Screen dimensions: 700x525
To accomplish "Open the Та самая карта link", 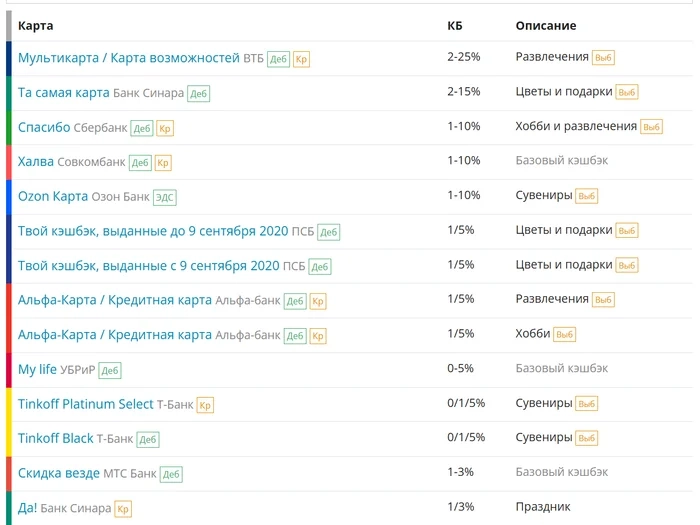I will [x=63, y=93].
